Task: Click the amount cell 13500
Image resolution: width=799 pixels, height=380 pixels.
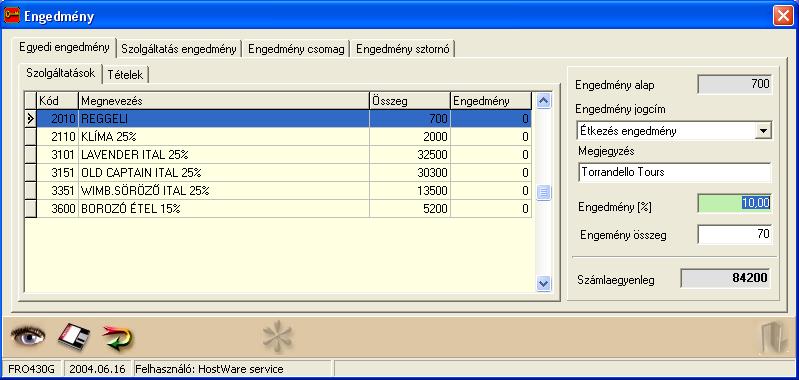Action: pos(410,191)
